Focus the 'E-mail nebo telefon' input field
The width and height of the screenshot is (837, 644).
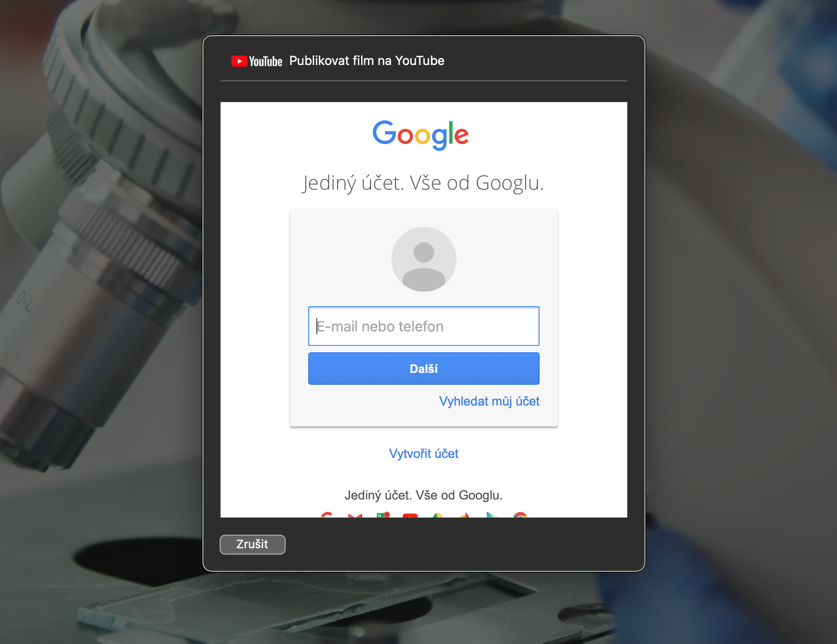[x=424, y=326]
